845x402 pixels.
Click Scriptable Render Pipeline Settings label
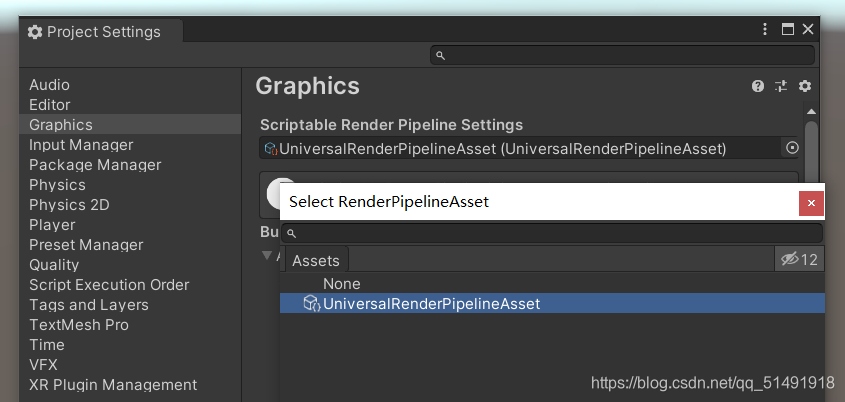coord(391,125)
